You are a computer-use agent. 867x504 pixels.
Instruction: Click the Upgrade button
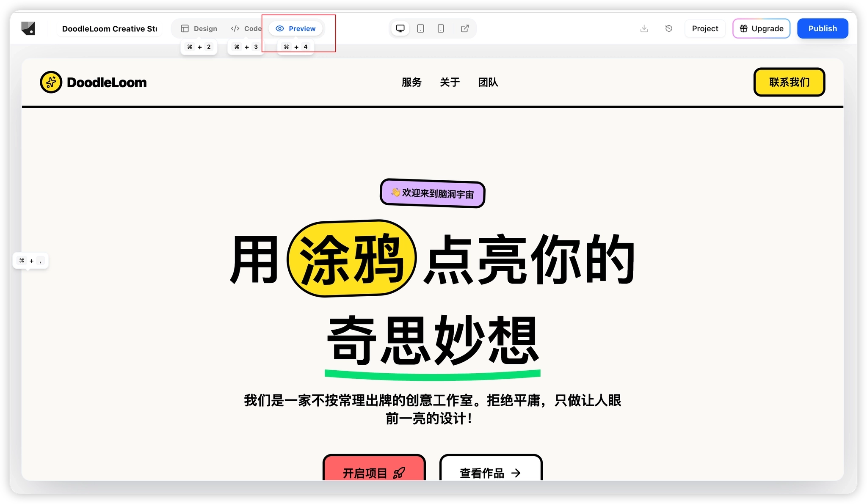point(761,28)
